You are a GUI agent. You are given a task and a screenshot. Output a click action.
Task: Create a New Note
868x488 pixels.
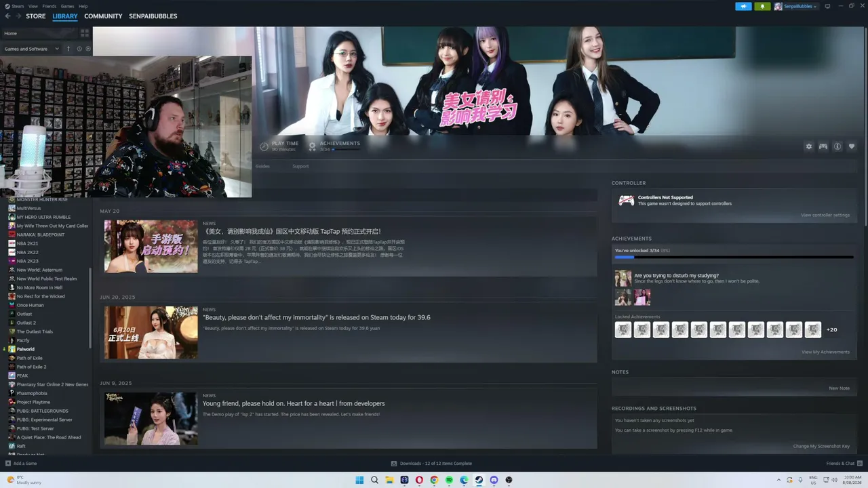coord(839,388)
